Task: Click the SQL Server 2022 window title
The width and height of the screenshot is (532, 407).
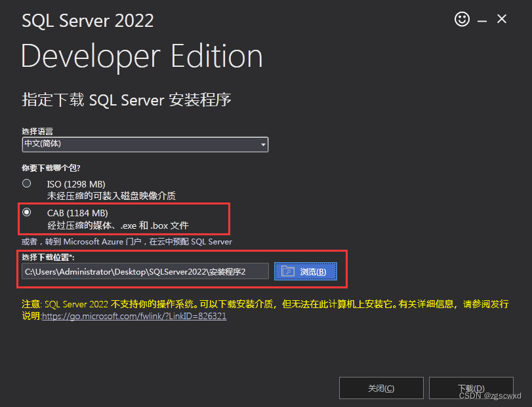Action: (x=87, y=20)
